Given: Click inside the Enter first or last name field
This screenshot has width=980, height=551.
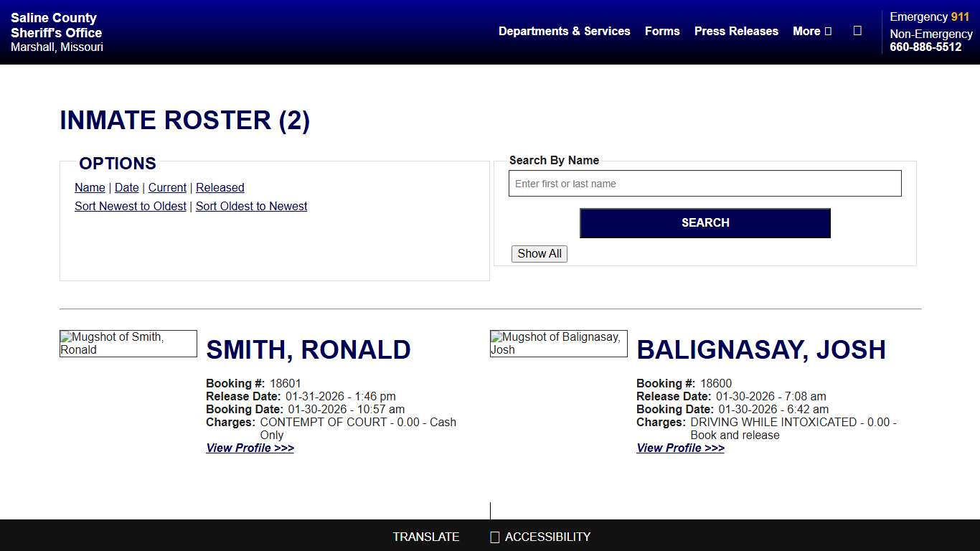Looking at the screenshot, I should click(x=705, y=183).
